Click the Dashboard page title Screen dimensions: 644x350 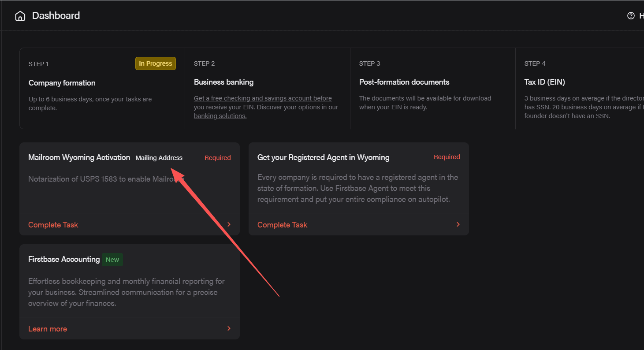(56, 16)
